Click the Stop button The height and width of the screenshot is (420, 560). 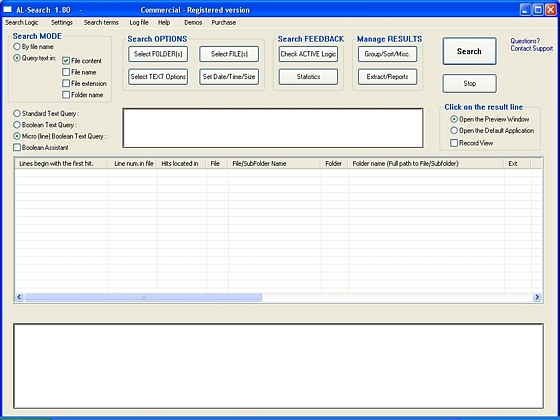pos(469,84)
